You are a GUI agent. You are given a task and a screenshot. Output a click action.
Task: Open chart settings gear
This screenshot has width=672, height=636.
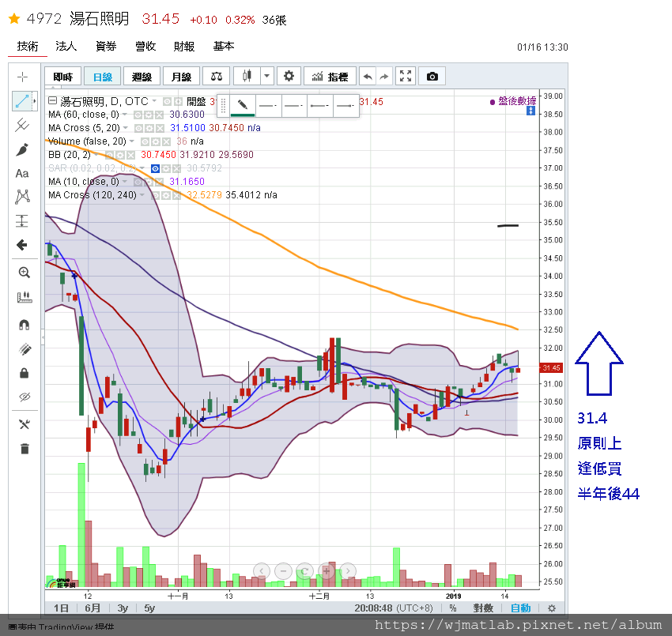(x=289, y=77)
